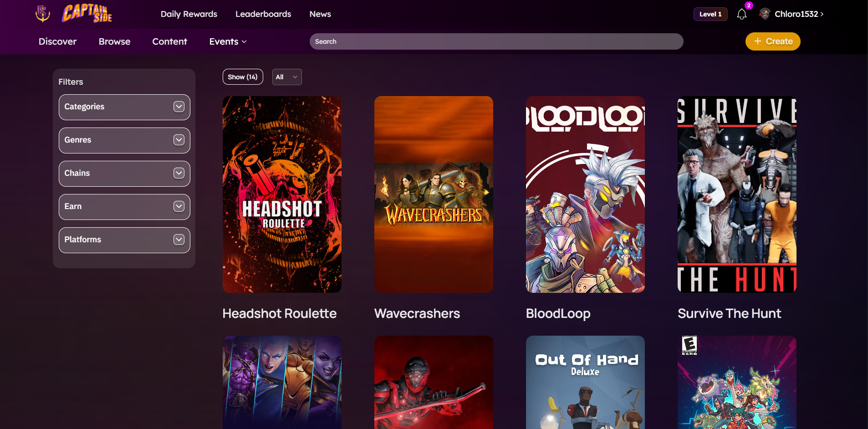Open the red armored ninja game cover
868x429 pixels.
click(x=434, y=383)
